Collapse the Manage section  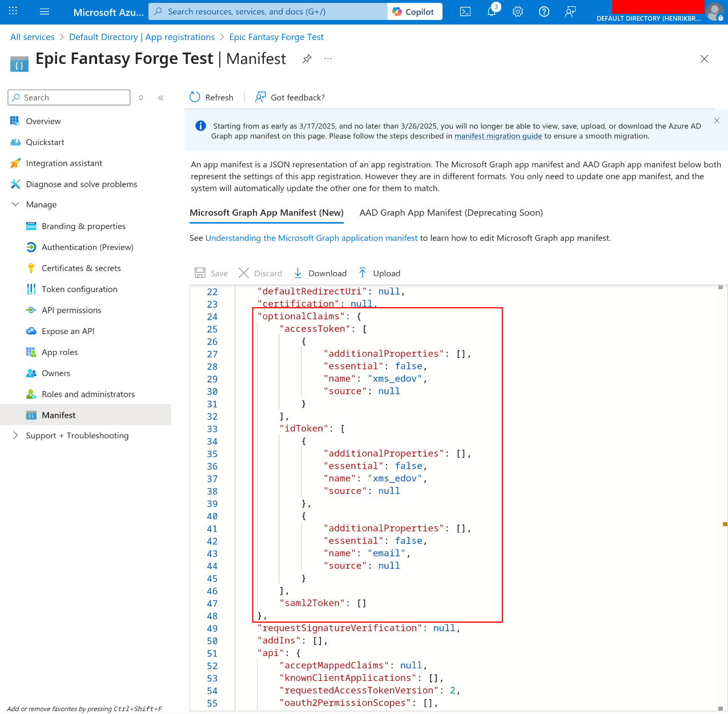tap(14, 204)
